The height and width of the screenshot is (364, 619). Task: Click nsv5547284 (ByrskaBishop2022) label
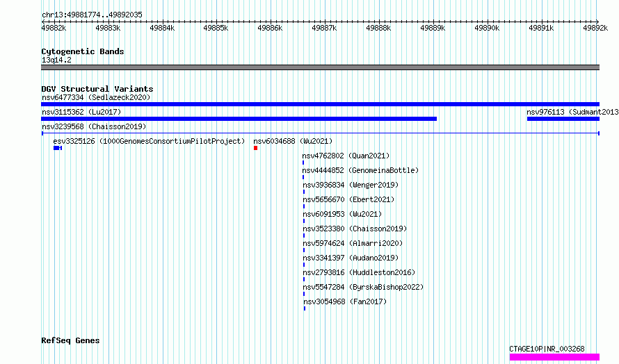click(363, 287)
